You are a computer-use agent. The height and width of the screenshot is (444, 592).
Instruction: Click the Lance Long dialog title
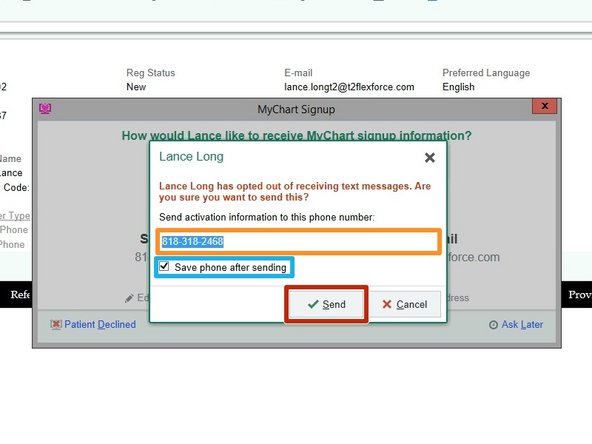click(191, 157)
